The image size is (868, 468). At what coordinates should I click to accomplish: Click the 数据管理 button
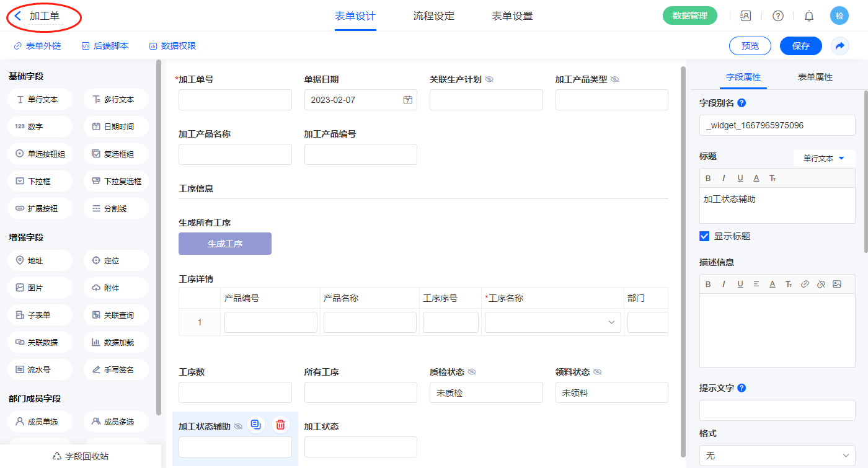[689, 16]
